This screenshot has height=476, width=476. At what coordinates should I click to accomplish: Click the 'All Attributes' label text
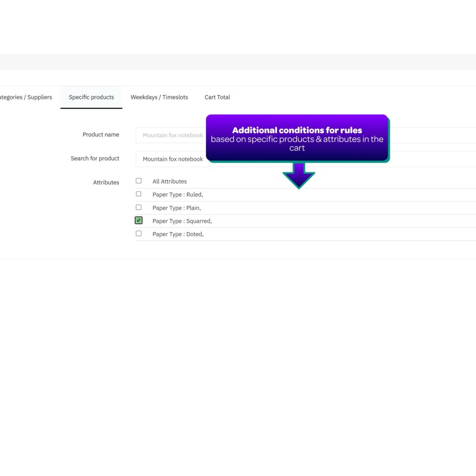click(x=170, y=181)
